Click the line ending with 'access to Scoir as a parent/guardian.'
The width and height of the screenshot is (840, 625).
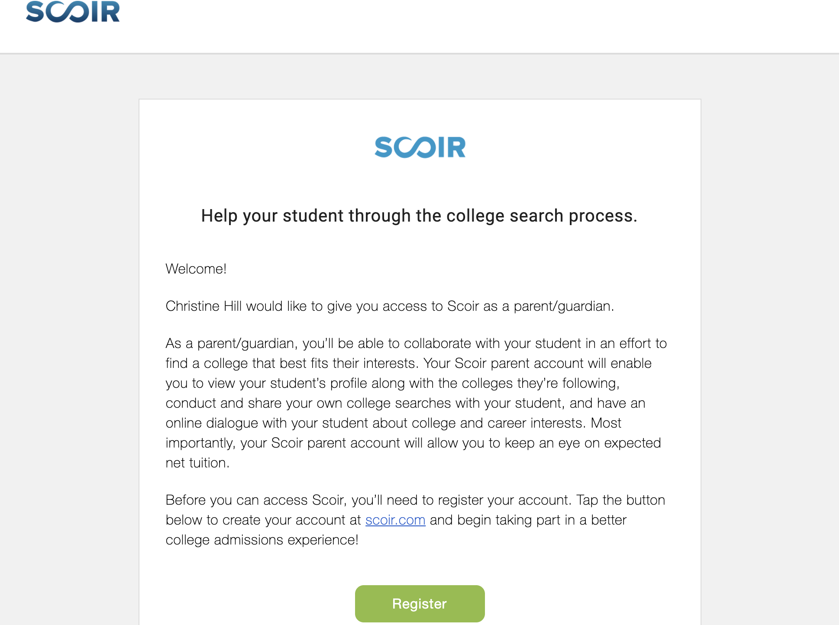390,306
